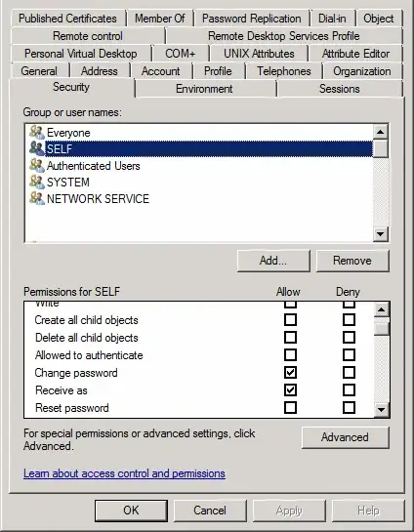Image resolution: width=414 pixels, height=532 pixels.
Task: Confirm with the OK button
Action: pos(131,511)
